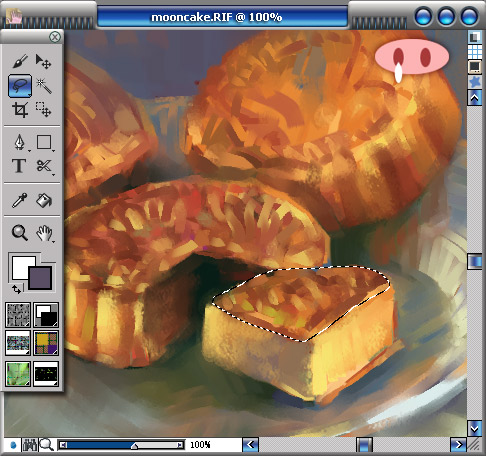Click the down arrow on vertical scrollbar

point(474,428)
